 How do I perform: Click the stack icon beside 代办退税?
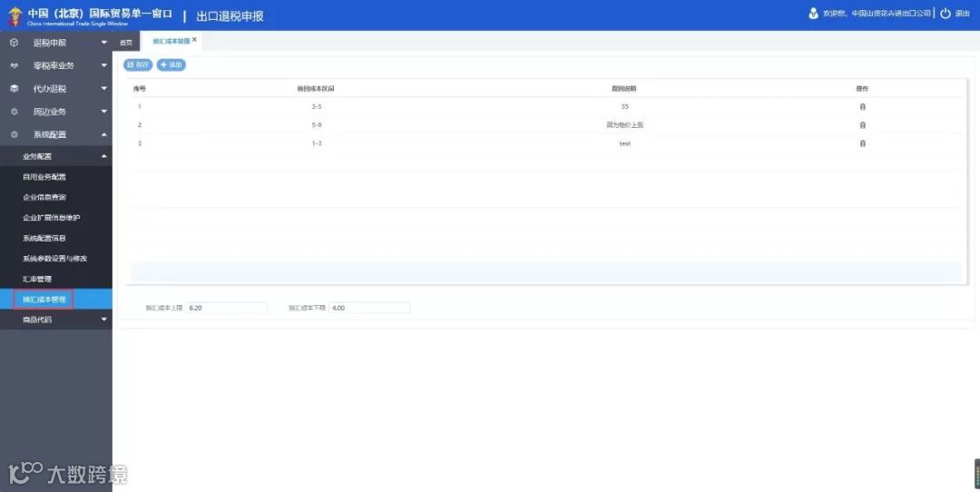click(15, 89)
